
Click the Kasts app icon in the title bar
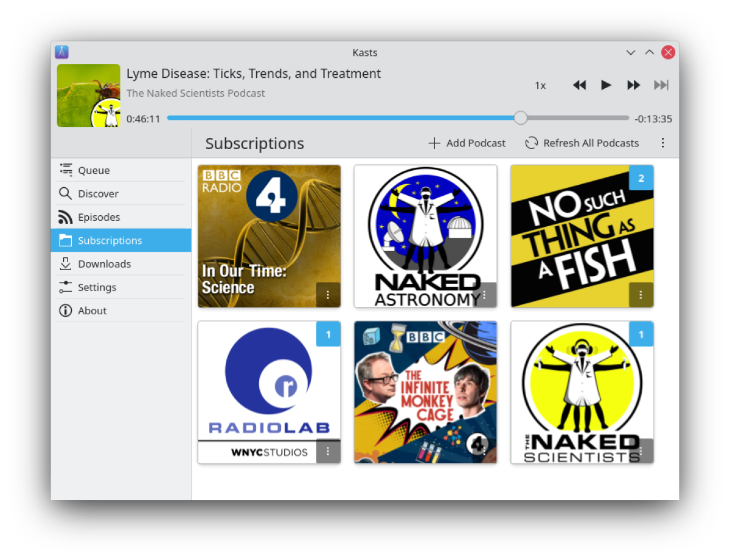[61, 52]
